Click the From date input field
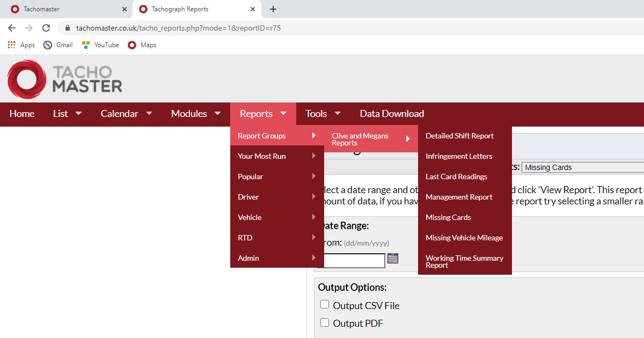644x338 pixels. [x=352, y=261]
